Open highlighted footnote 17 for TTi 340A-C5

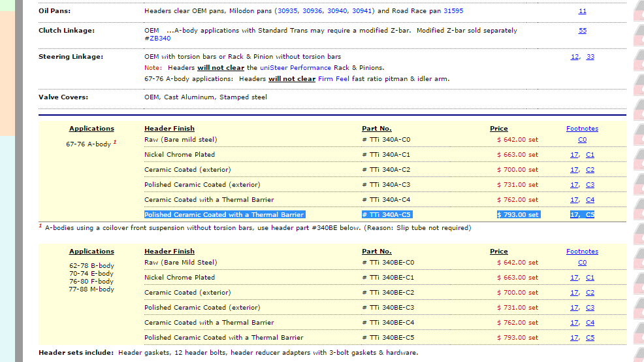(574, 215)
